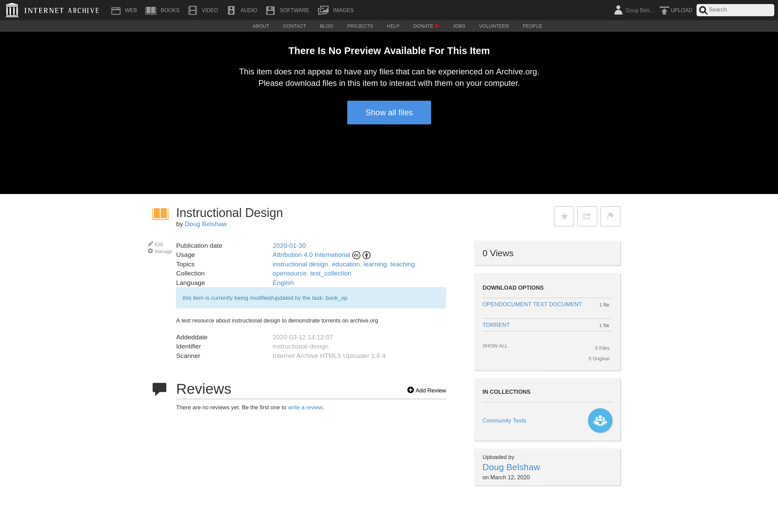The image size is (778, 532).
Task: Open the ABOUT menu item
Action: [260, 26]
